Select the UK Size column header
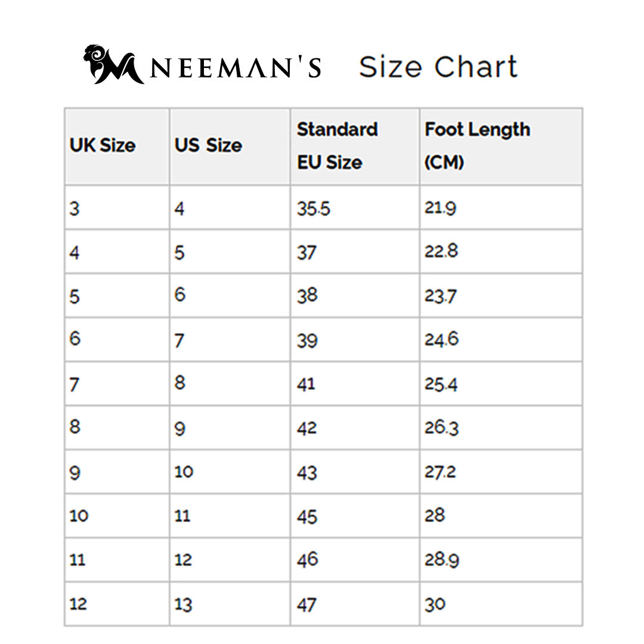This screenshot has height=644, width=644. (x=103, y=145)
